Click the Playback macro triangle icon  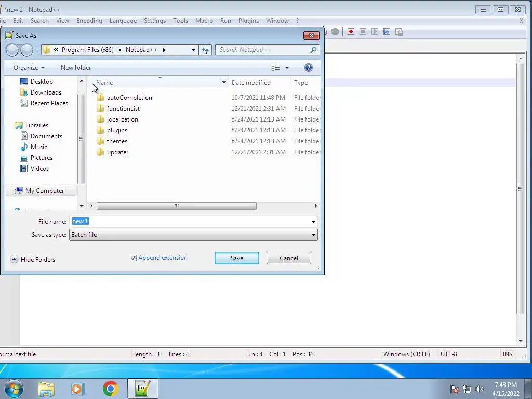[375, 32]
